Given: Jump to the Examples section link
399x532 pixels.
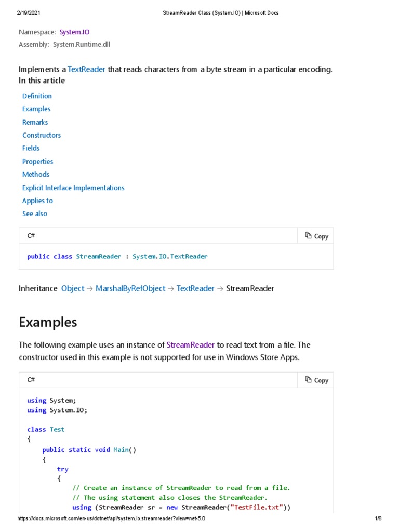Looking at the screenshot, I should 36,109.
